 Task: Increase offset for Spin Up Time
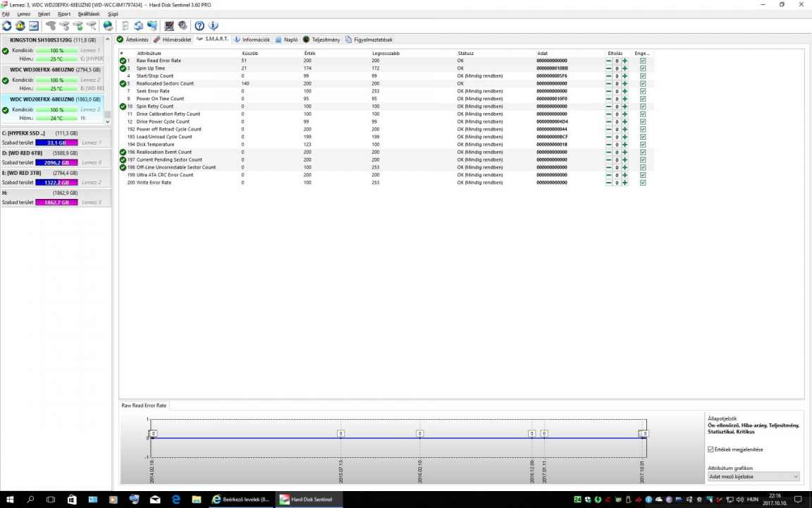pyautogui.click(x=625, y=68)
